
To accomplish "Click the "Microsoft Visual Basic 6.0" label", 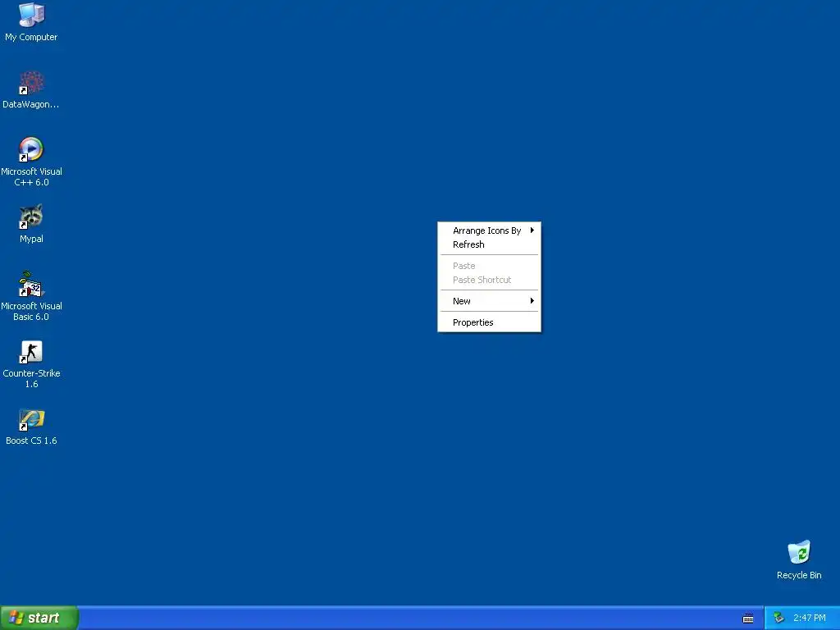I will 31,311.
